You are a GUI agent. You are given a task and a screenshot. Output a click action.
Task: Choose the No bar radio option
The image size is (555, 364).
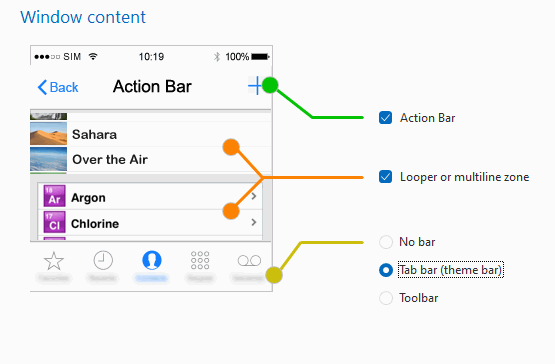point(386,242)
